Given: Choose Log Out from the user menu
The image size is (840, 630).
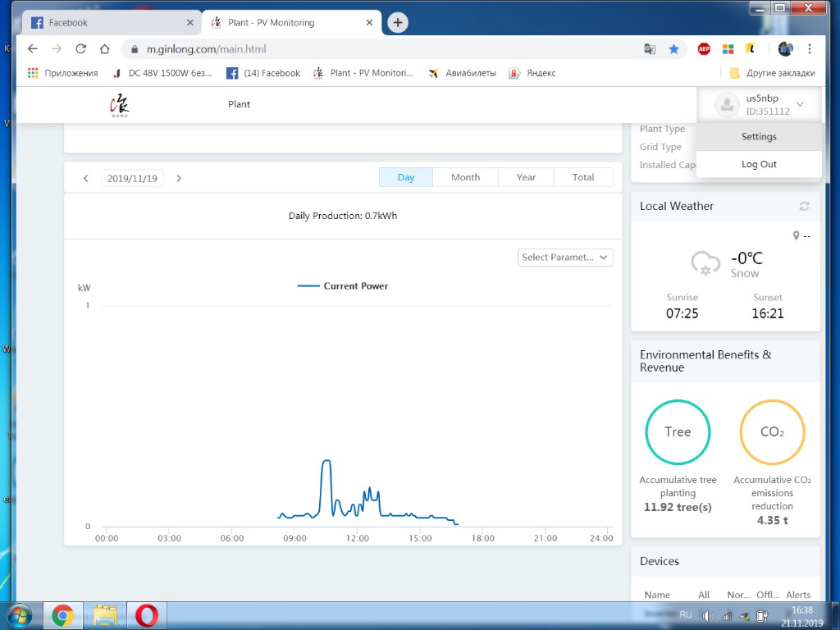Looking at the screenshot, I should [759, 164].
